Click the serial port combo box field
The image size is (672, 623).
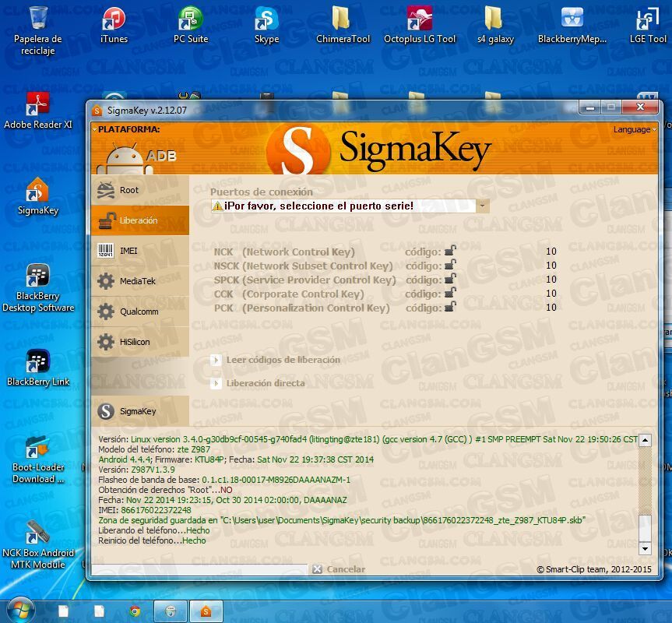point(350,206)
